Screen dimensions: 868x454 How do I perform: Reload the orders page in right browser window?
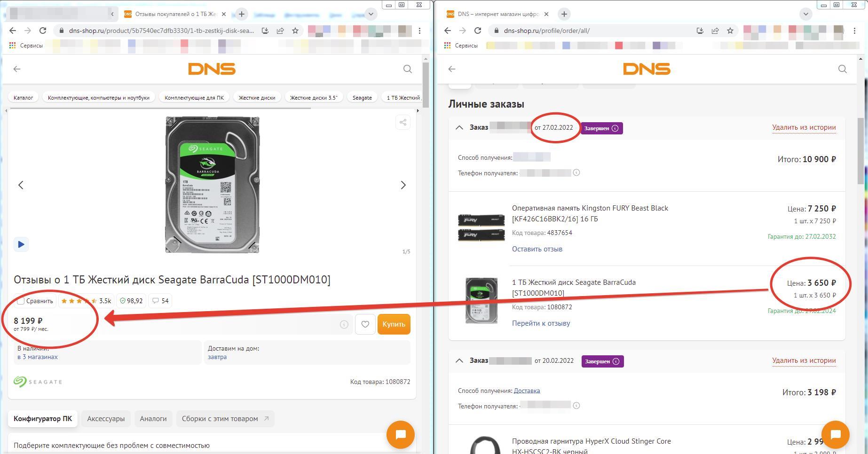478,31
